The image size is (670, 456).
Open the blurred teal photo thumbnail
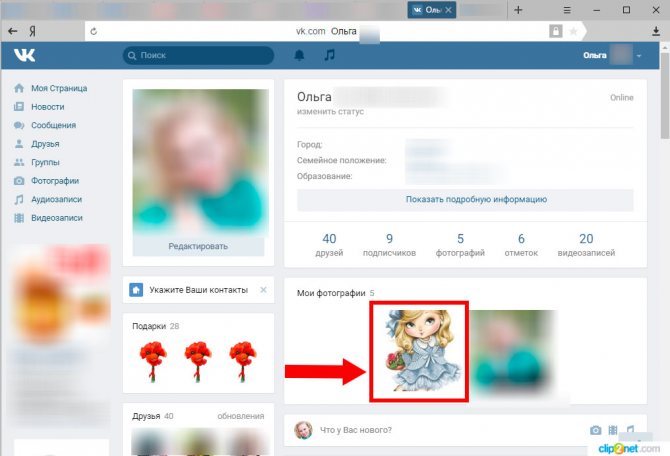click(x=512, y=351)
